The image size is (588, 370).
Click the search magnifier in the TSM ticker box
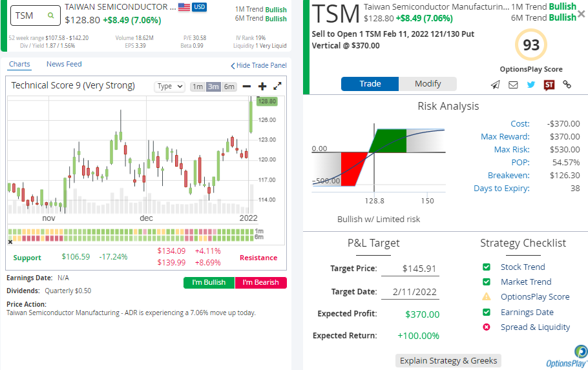pos(50,15)
